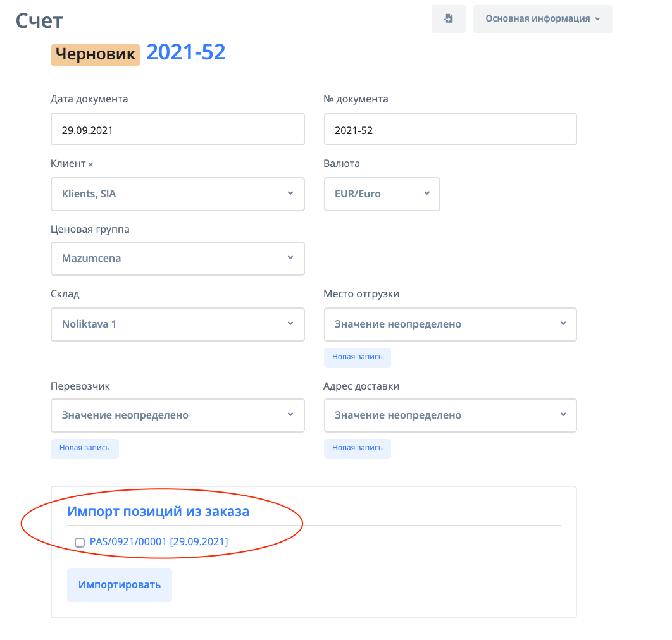The width and height of the screenshot is (672, 640).
Task: Expand the Клиент dropdown showing Klients, SIA
Action: [177, 194]
